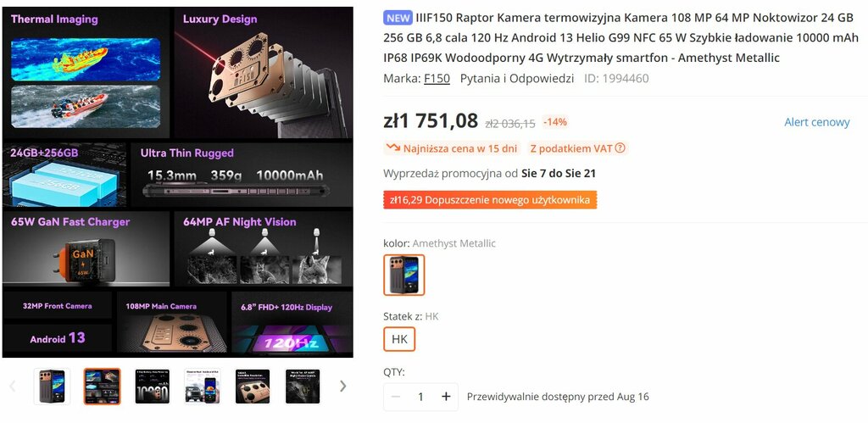Image resolution: width=868 pixels, height=423 pixels.
Task: Open the 10000 mAh battery thumbnail
Action: point(153,386)
